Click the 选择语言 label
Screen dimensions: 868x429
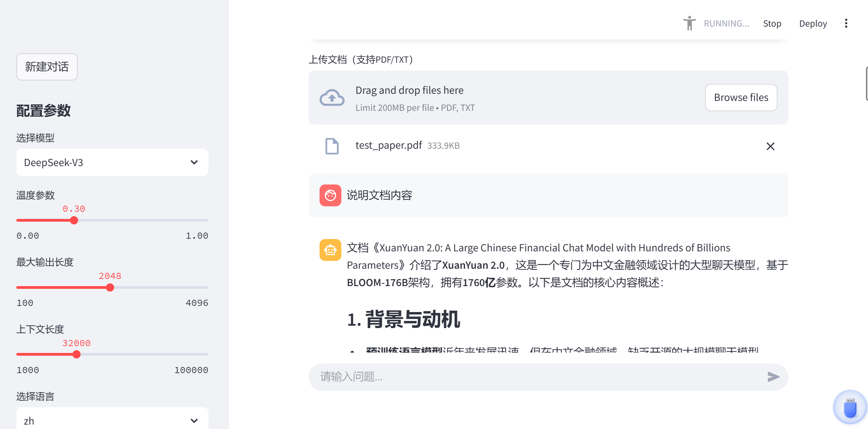35,397
